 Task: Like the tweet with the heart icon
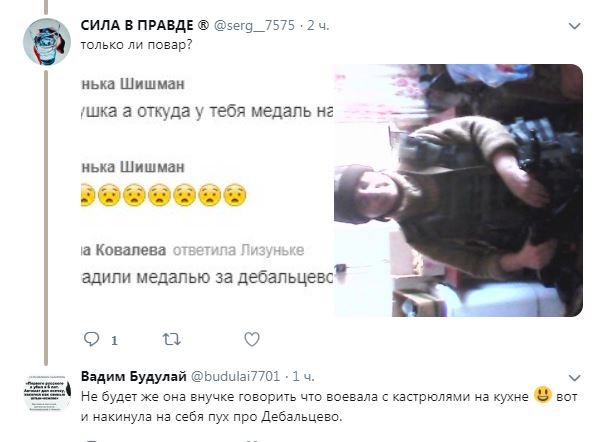[252, 339]
